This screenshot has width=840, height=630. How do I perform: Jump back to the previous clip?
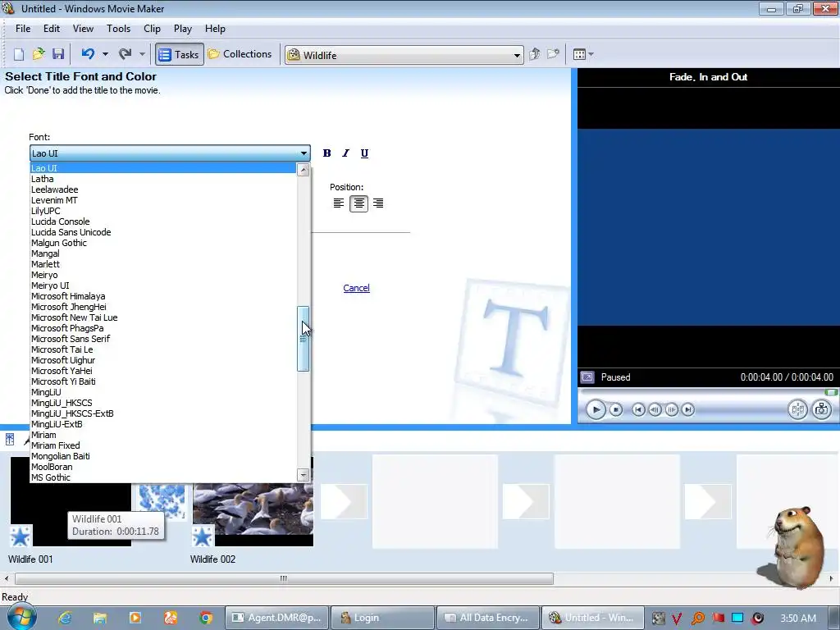click(x=638, y=410)
